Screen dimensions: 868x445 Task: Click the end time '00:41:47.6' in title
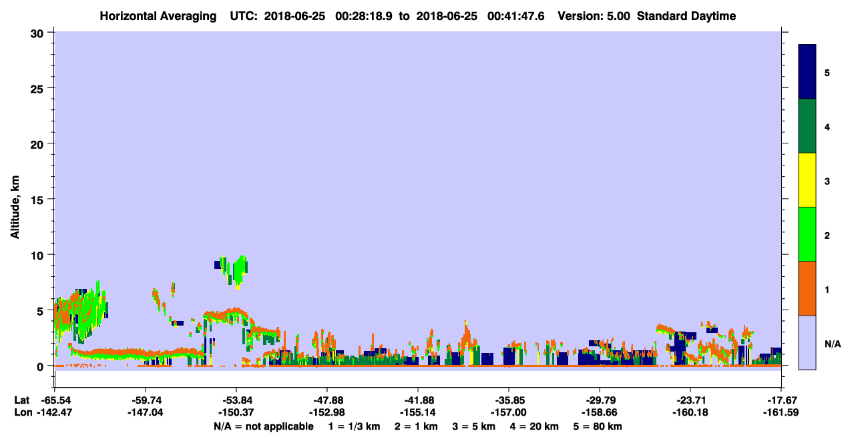pyautogui.click(x=515, y=16)
